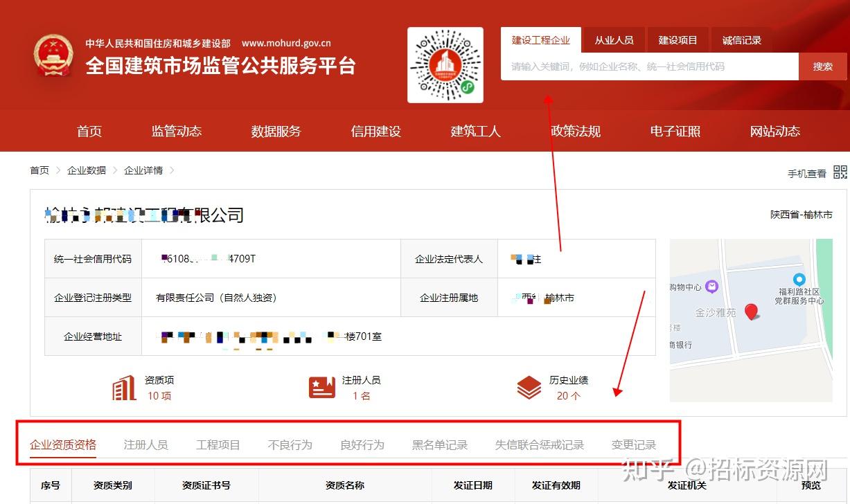Open the mini-program QR code image
Screen dimensions: 850x504
(x=445, y=65)
